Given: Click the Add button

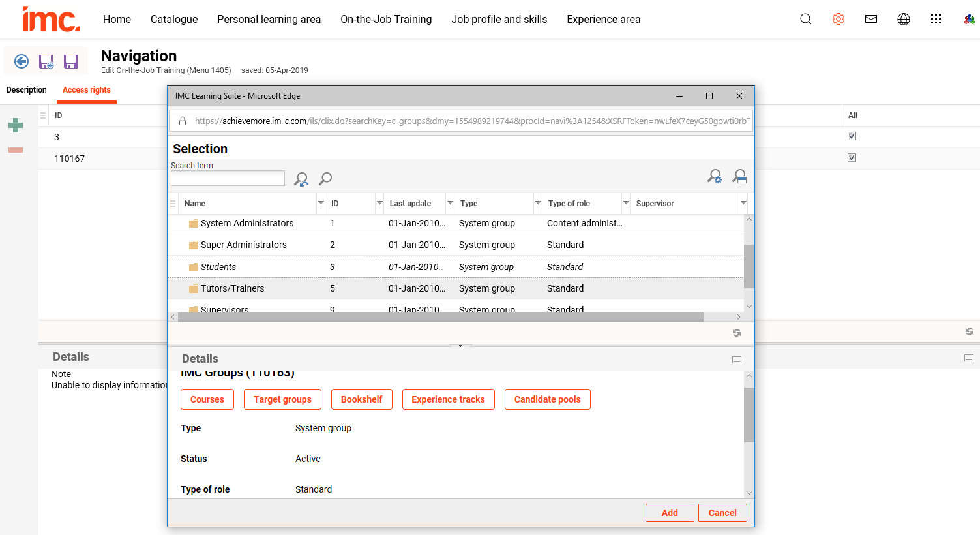Looking at the screenshot, I should (x=670, y=513).
